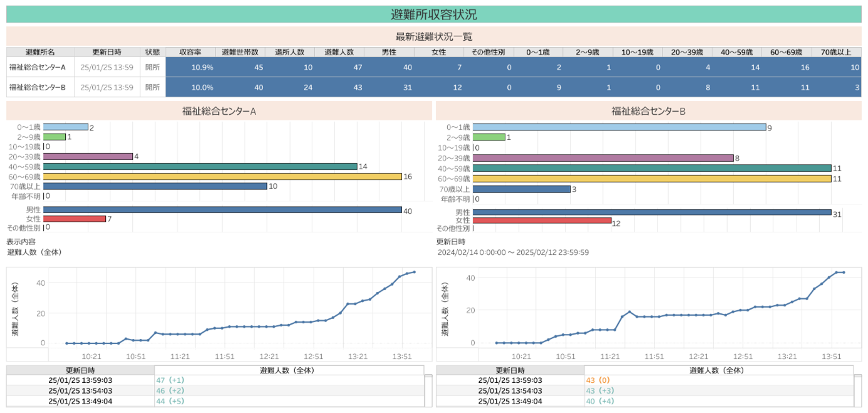This screenshot has width=868, height=413.
Task: Click the scrollbar of Center B history table
Action: pos(857,391)
